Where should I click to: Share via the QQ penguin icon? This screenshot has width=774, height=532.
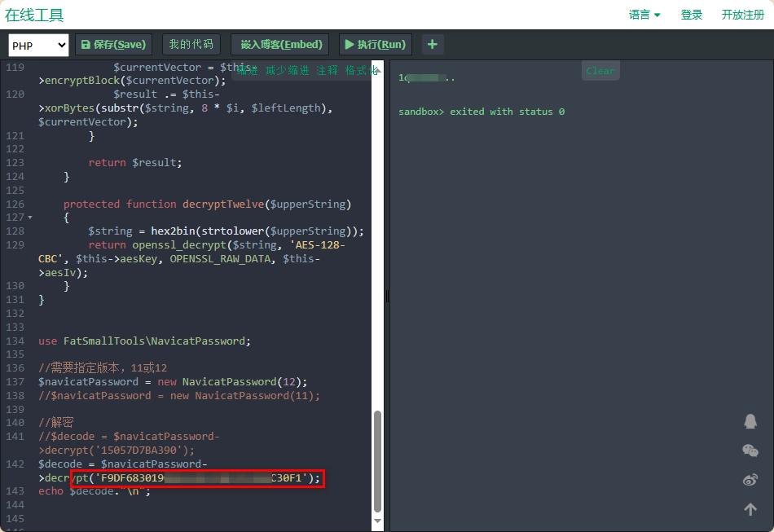pyautogui.click(x=750, y=421)
